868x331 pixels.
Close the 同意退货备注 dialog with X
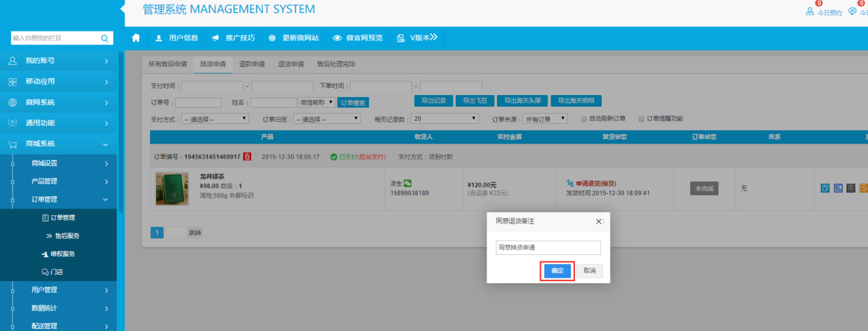(x=598, y=222)
